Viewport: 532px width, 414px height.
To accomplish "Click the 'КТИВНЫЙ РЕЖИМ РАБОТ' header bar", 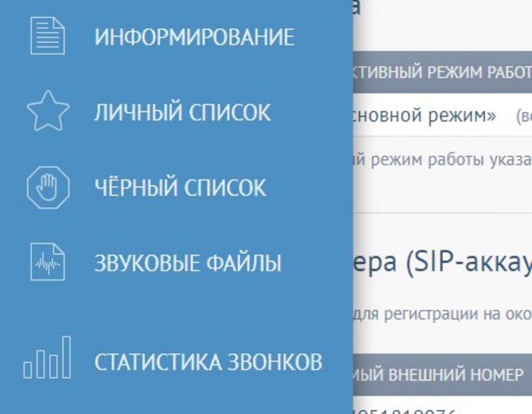I will pyautogui.click(x=442, y=72).
